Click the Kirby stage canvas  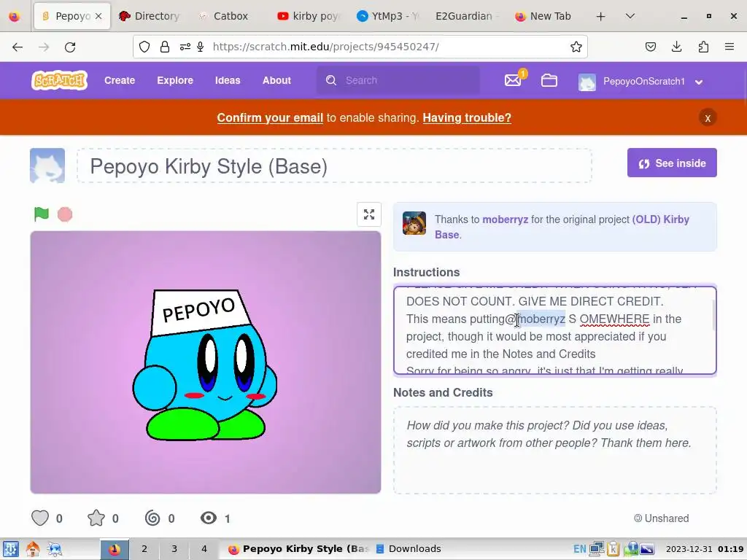click(x=205, y=362)
